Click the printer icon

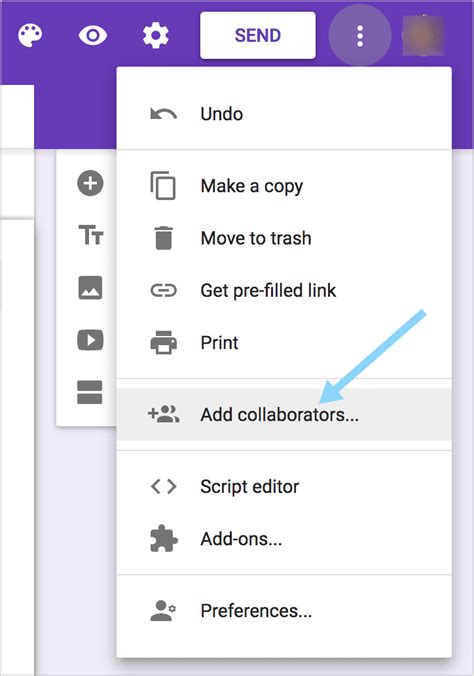pyautogui.click(x=163, y=343)
